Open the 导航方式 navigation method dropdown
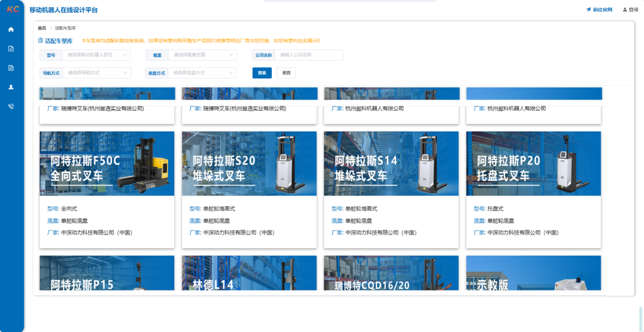The height and width of the screenshot is (332, 644). coord(95,73)
